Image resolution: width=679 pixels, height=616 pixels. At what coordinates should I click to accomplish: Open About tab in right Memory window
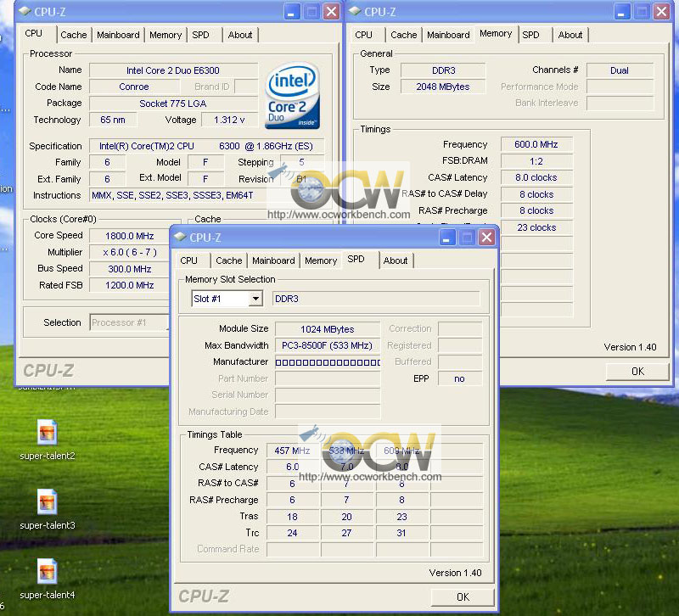(x=570, y=35)
